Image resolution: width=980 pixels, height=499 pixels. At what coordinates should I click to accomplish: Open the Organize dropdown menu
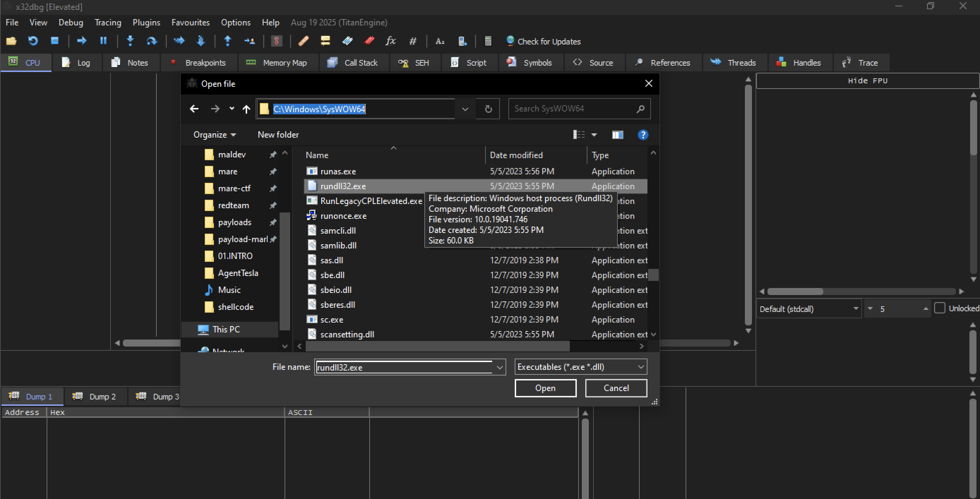(215, 135)
